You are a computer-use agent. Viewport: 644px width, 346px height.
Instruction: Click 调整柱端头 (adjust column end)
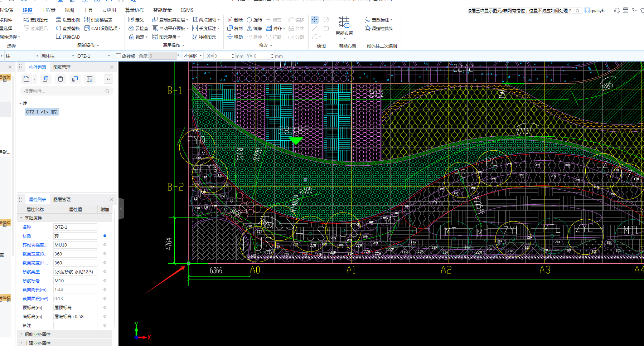pos(379,28)
